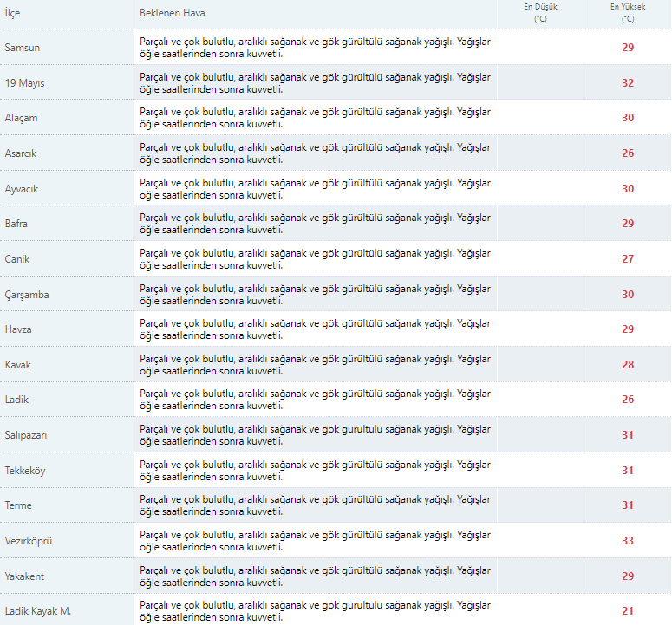This screenshot has height=625, width=672.
Task: Select the Terme district name
Action: [18, 505]
